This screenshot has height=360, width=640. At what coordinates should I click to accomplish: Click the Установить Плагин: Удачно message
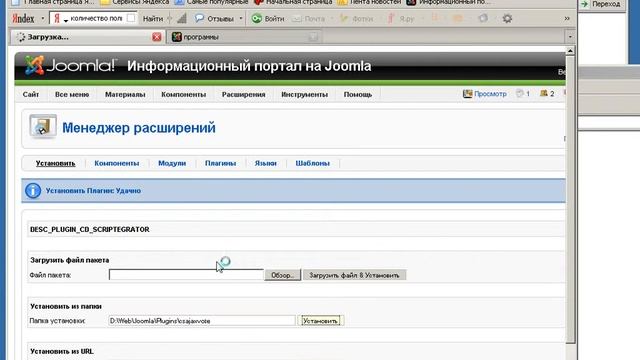pos(93,191)
